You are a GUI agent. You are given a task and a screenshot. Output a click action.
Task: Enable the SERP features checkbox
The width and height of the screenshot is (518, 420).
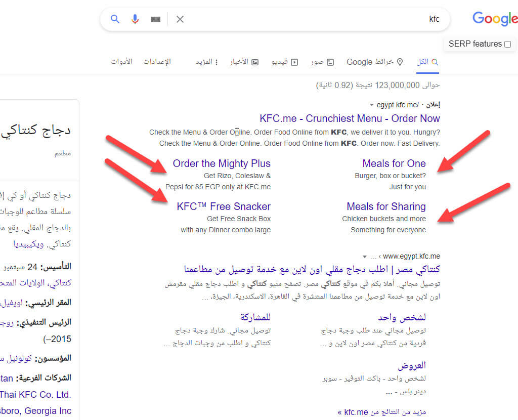click(508, 44)
